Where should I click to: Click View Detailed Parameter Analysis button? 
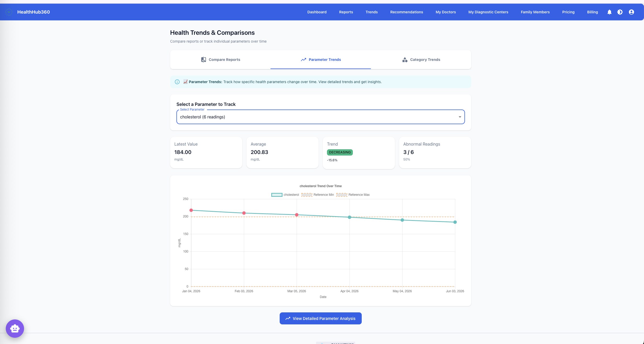321,318
